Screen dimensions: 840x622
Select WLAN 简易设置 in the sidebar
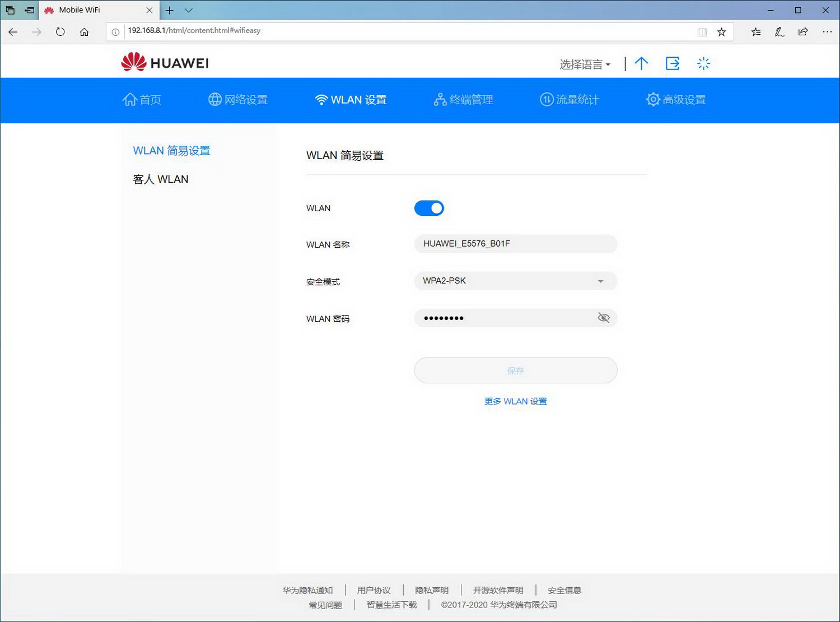pos(171,150)
